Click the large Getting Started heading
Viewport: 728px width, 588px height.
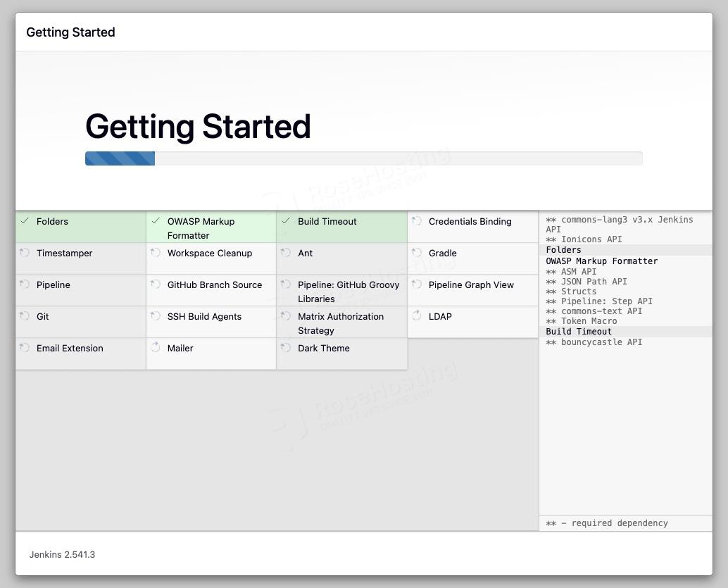198,127
